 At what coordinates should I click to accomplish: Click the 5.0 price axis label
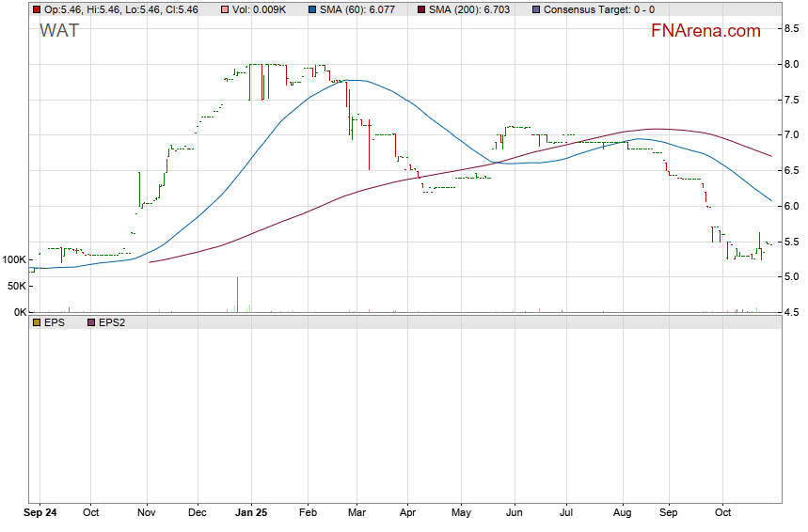(x=792, y=277)
